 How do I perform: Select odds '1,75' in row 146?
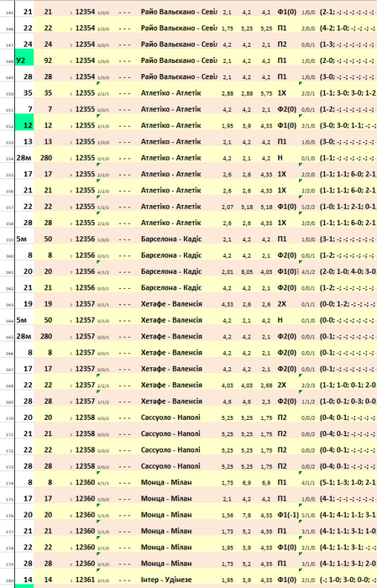228,29
